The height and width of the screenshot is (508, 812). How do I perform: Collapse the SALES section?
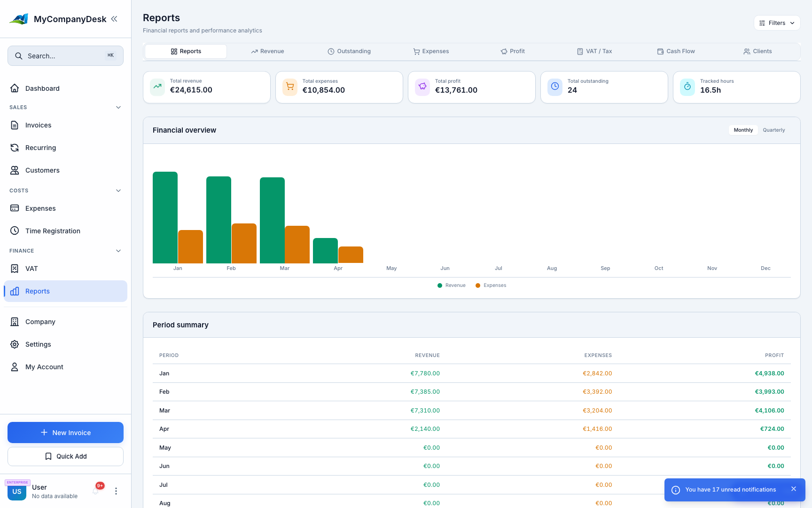tap(118, 107)
